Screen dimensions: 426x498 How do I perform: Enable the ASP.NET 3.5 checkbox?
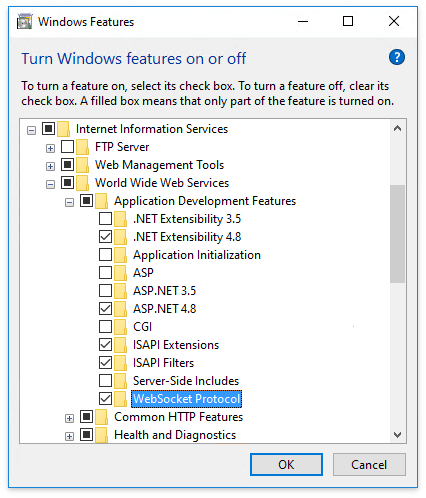click(x=105, y=291)
